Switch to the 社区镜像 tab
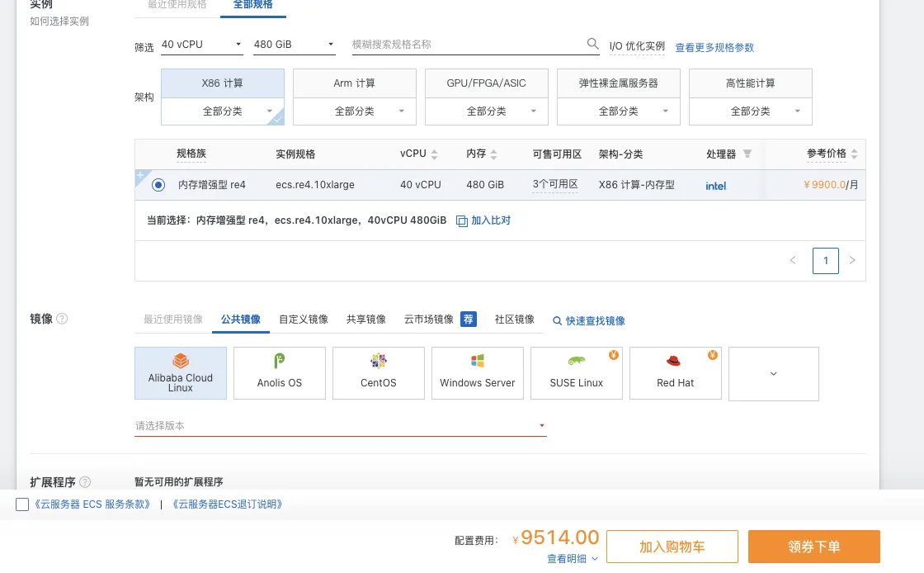This screenshot has width=924, height=573. pos(515,319)
